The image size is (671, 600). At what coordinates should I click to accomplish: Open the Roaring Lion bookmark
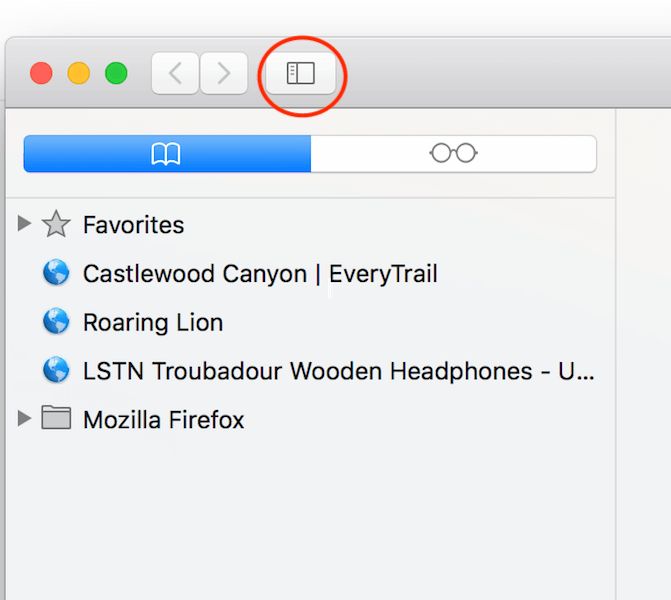(x=153, y=322)
